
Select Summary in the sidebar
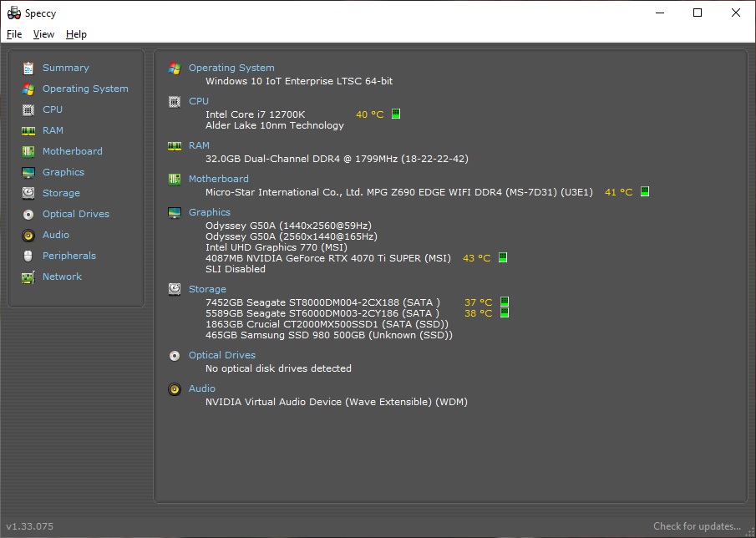[65, 68]
